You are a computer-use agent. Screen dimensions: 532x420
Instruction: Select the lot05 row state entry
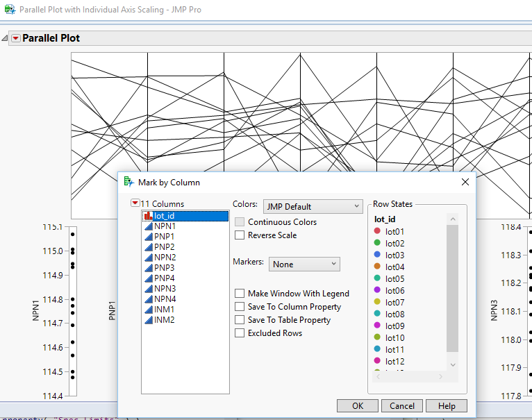coord(394,279)
